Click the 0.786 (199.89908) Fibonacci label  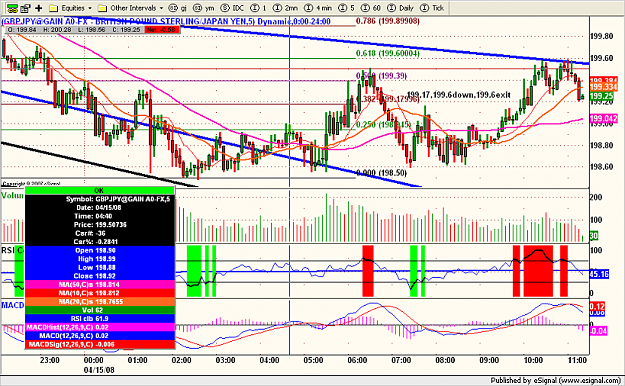pos(387,20)
